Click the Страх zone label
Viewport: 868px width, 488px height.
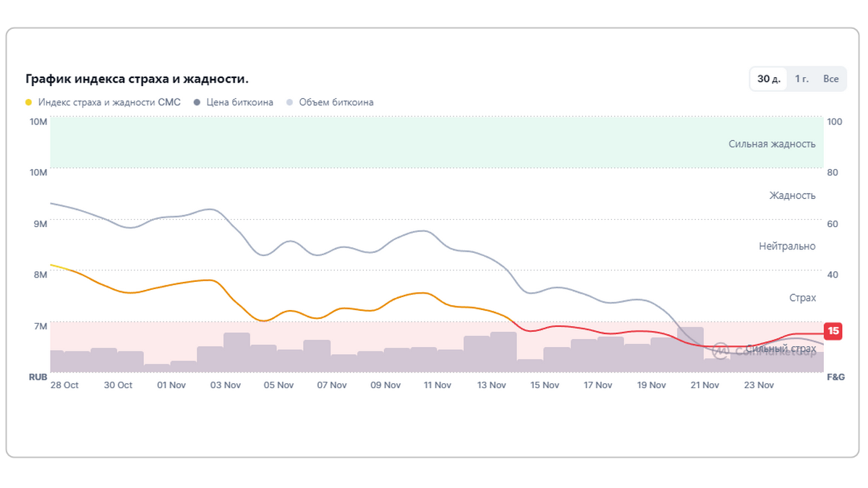tap(802, 298)
